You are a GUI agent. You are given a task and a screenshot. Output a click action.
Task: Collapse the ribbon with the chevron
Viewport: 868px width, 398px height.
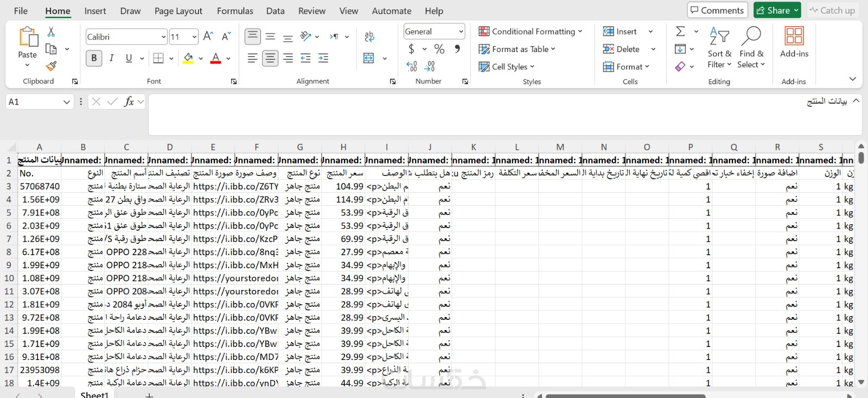coord(853,79)
